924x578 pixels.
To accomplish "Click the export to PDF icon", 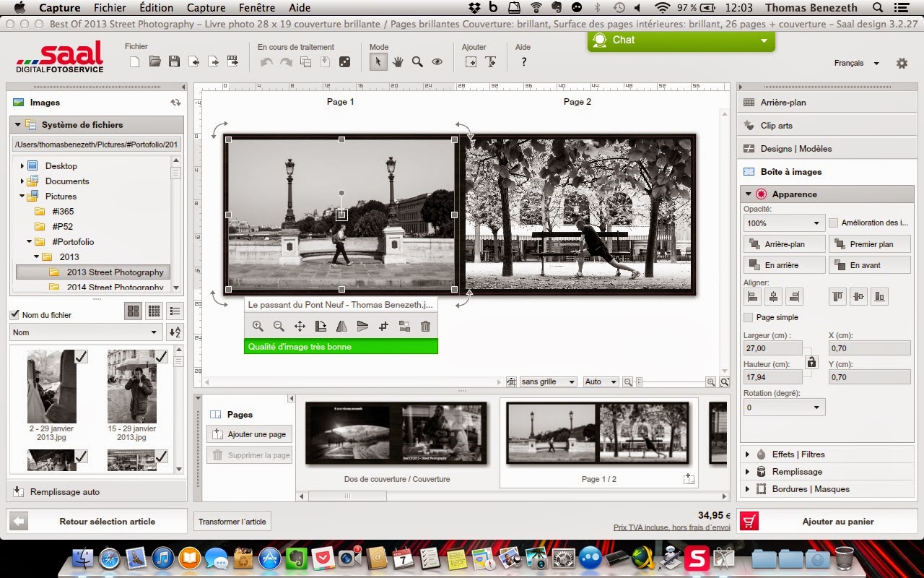I will pyautogui.click(x=232, y=62).
